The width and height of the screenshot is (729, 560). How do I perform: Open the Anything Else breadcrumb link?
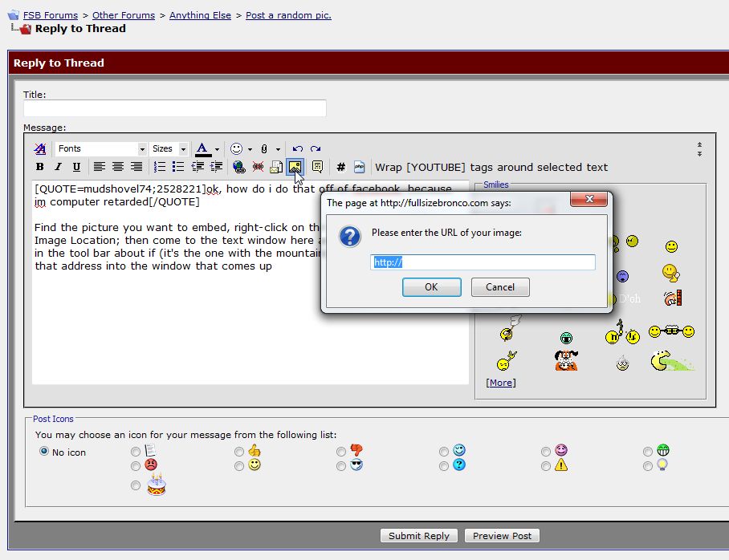200,15
